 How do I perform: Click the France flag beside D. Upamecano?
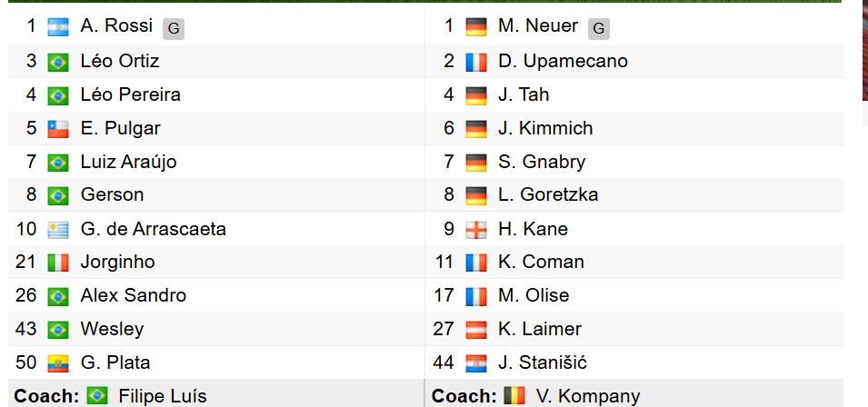[476, 62]
